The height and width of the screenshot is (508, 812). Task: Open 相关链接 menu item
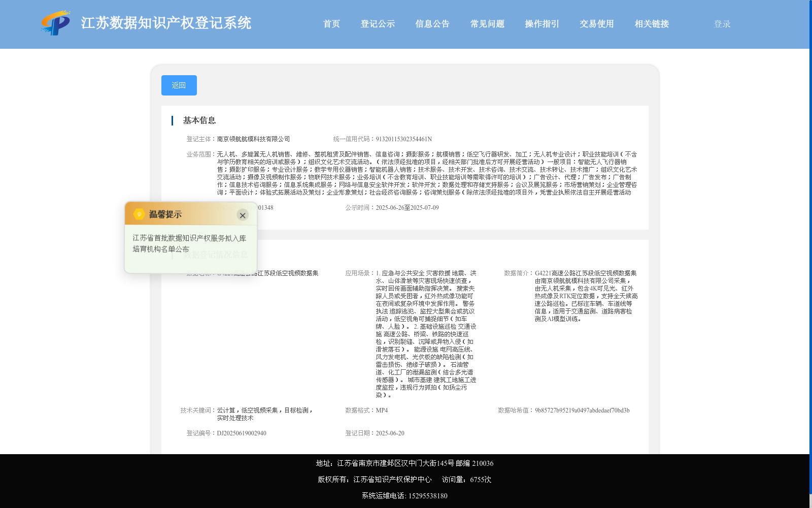[x=652, y=24]
